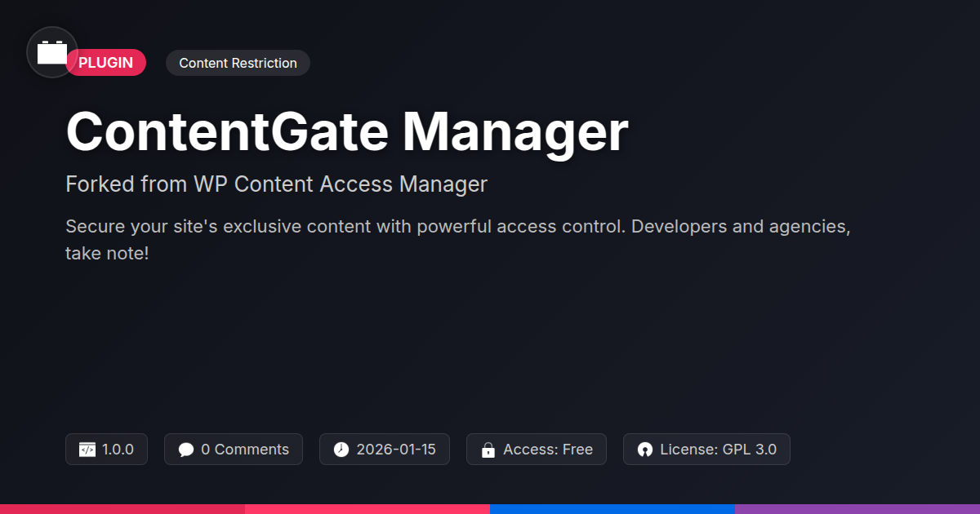The image size is (980, 514).
Task: Click the code version icon beside 1.0.0
Action: [x=87, y=450]
